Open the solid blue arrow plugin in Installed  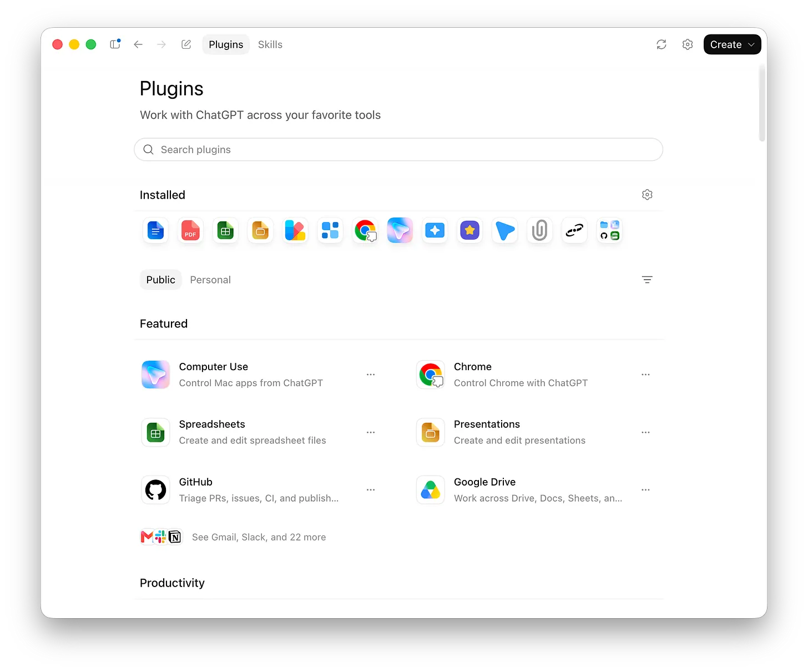point(505,230)
